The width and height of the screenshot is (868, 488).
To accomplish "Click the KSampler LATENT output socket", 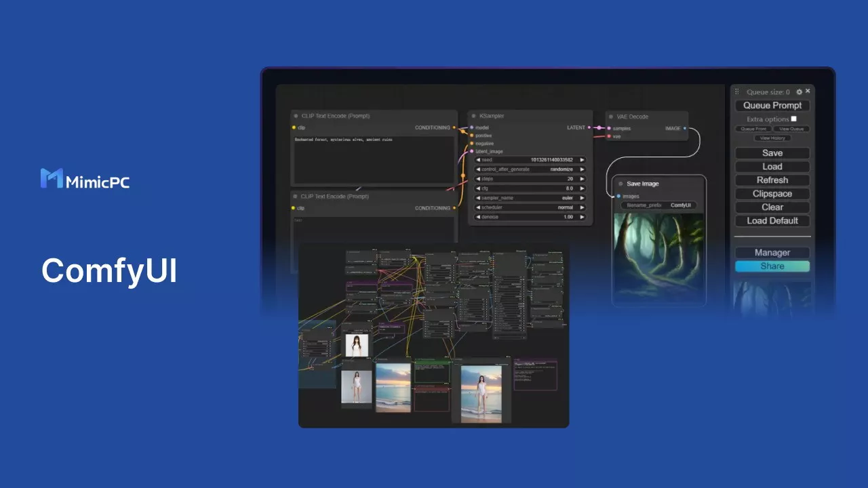I will [590, 127].
